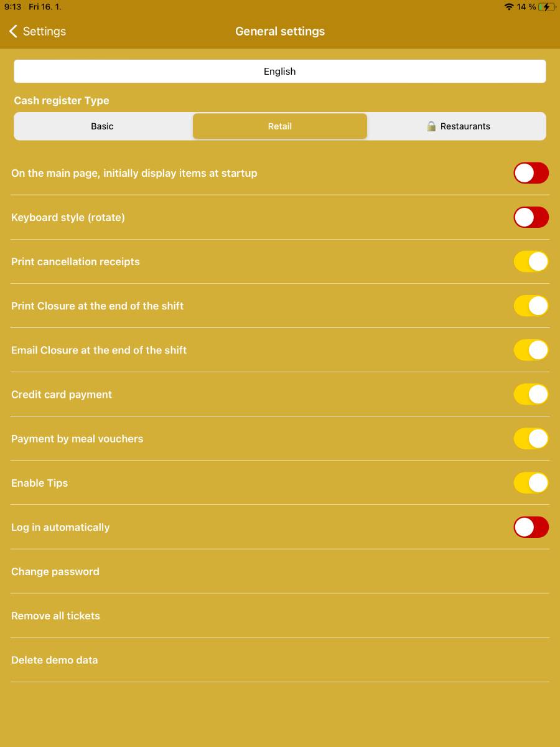Tap Remove all tickets
This screenshot has height=747, width=560.
(55, 616)
